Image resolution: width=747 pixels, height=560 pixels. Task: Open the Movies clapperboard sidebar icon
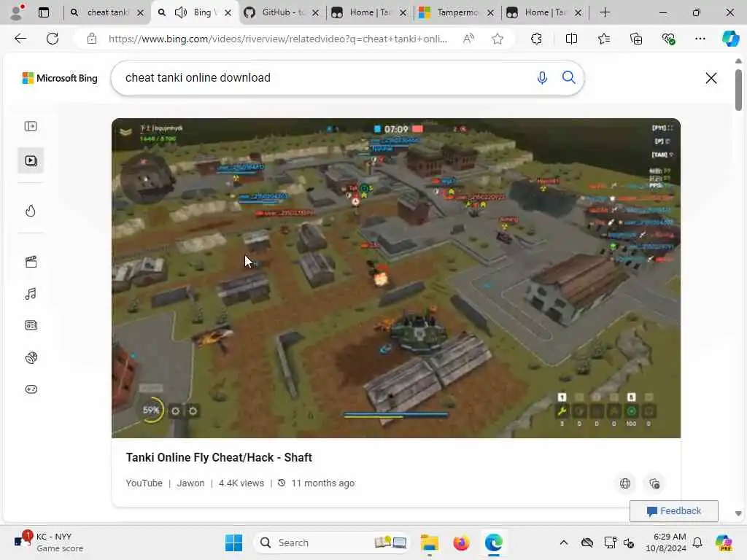tap(31, 262)
